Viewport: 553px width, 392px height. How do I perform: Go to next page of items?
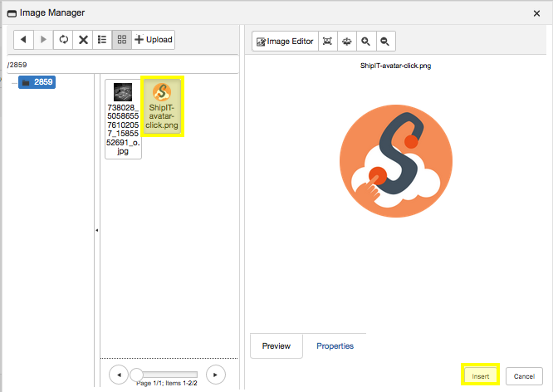216,375
